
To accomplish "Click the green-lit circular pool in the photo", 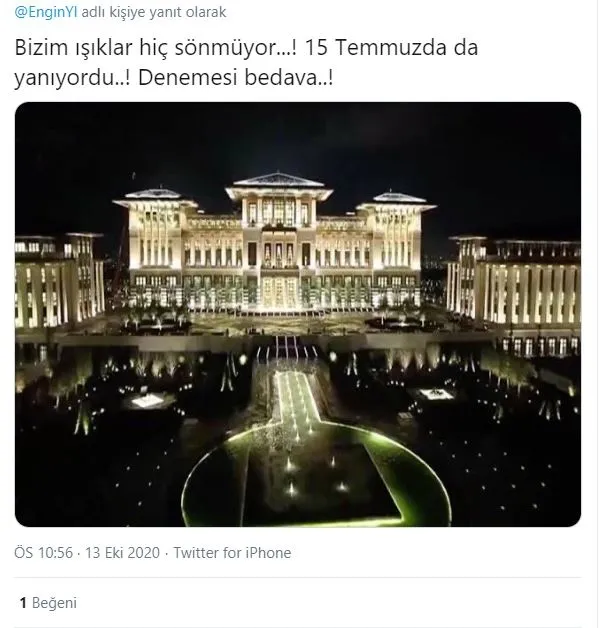I will (x=316, y=475).
